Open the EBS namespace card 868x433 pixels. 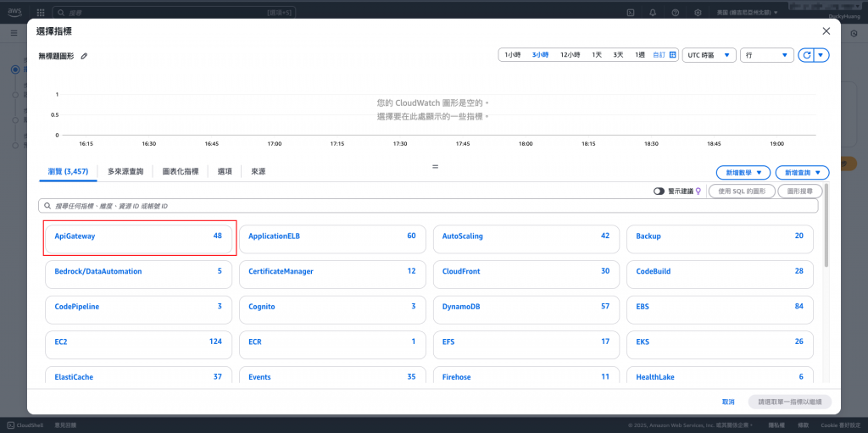point(721,309)
